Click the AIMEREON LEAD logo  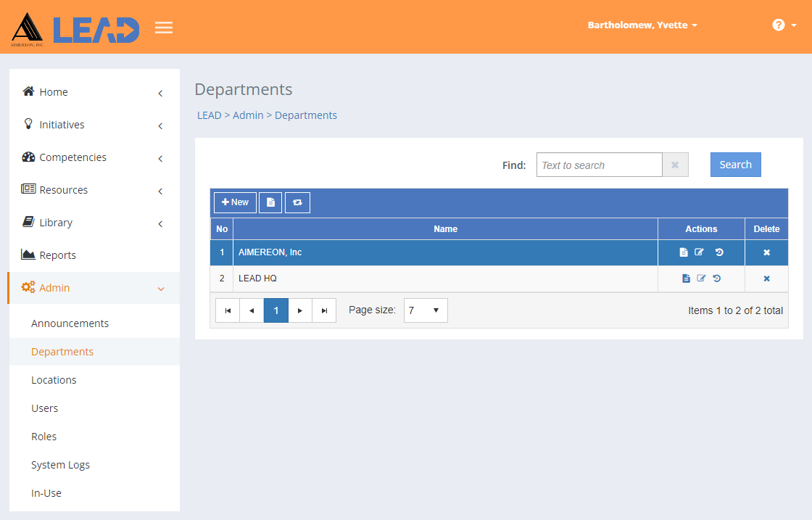coord(75,30)
